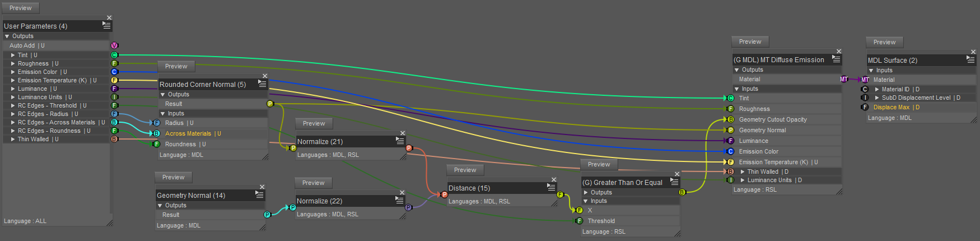The width and height of the screenshot is (980, 241).
Task: Open the Geometry Normal (14) options menu icon
Action: tap(259, 194)
